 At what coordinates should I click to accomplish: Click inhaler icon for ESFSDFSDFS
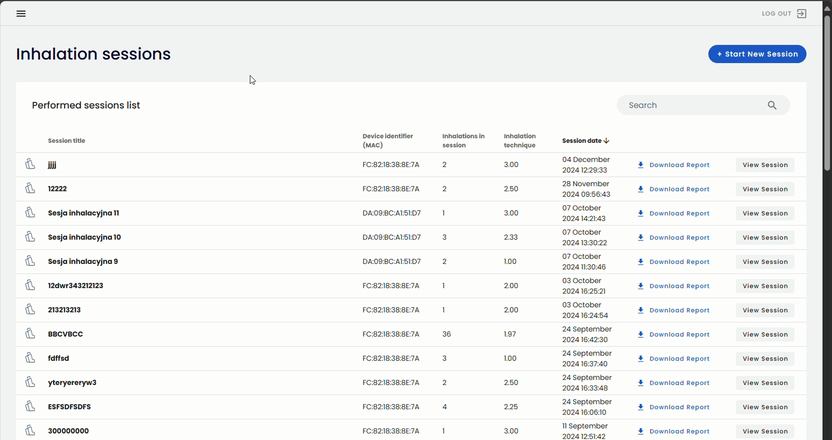(30, 407)
